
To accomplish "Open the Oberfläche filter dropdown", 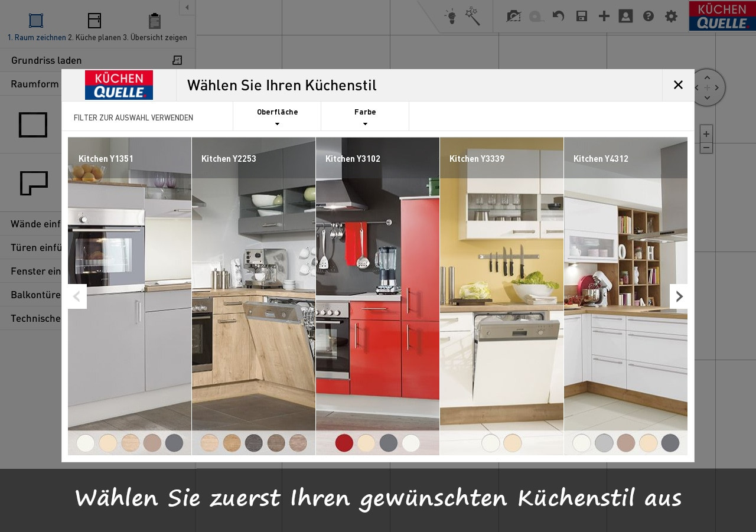I will coord(277,116).
